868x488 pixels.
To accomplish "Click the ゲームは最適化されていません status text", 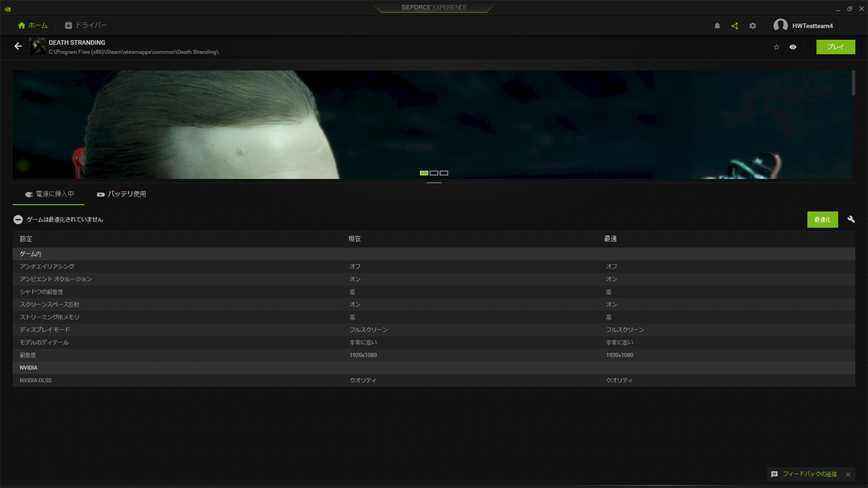I will coord(65,220).
